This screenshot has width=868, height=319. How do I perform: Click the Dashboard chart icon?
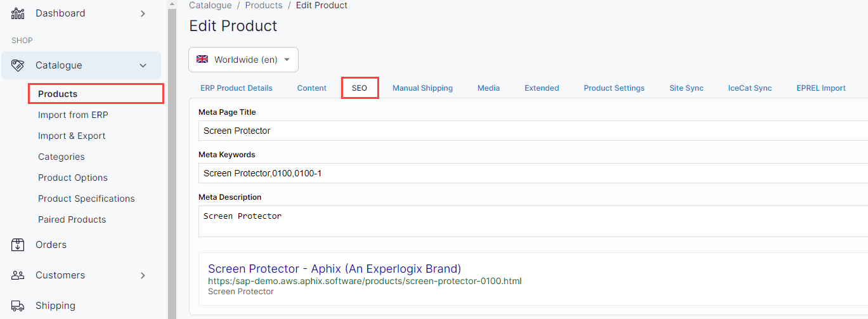18,13
